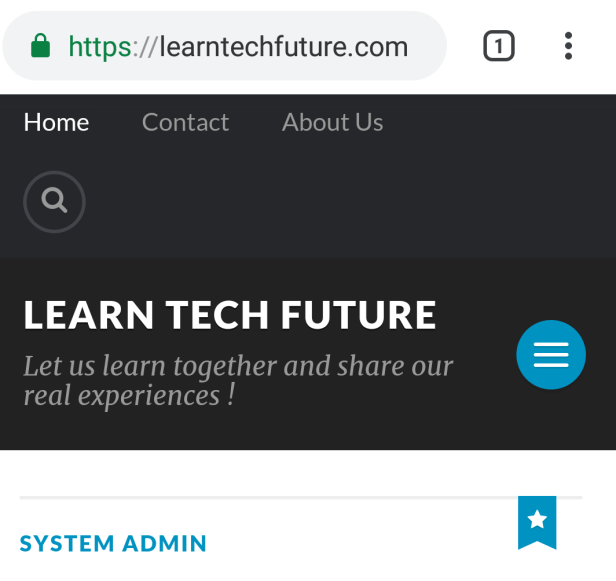Open the Contact menu item
This screenshot has width=616, height=581.
[185, 122]
